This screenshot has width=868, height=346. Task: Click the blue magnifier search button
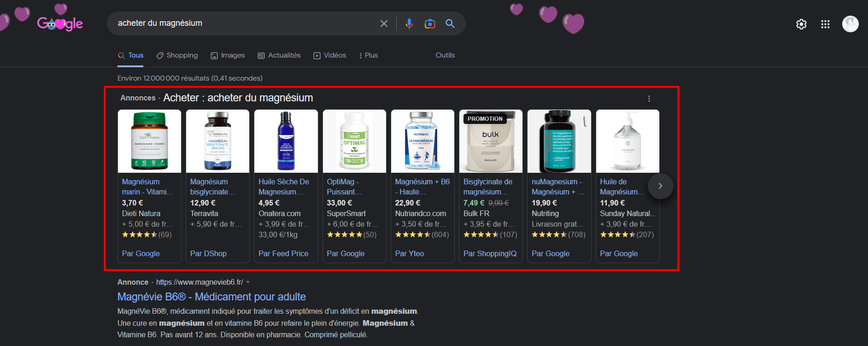450,23
